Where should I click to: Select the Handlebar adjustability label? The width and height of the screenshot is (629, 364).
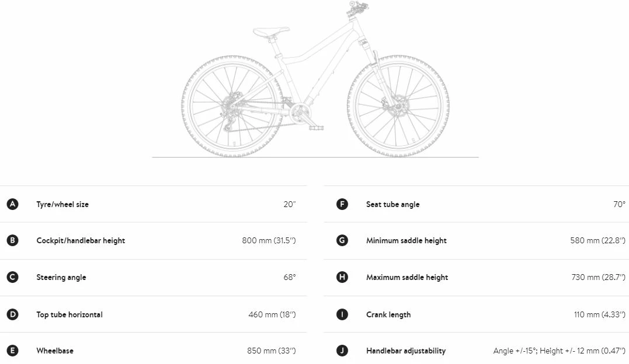406,351
